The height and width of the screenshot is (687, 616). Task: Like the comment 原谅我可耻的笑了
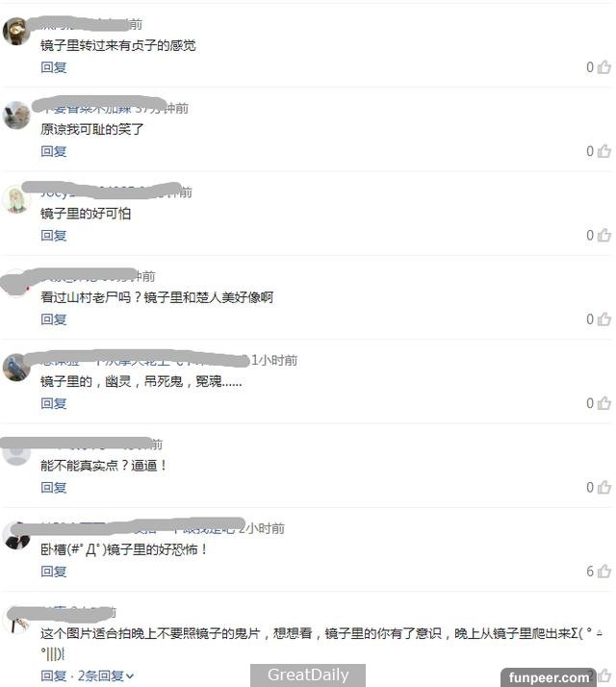tap(604, 151)
